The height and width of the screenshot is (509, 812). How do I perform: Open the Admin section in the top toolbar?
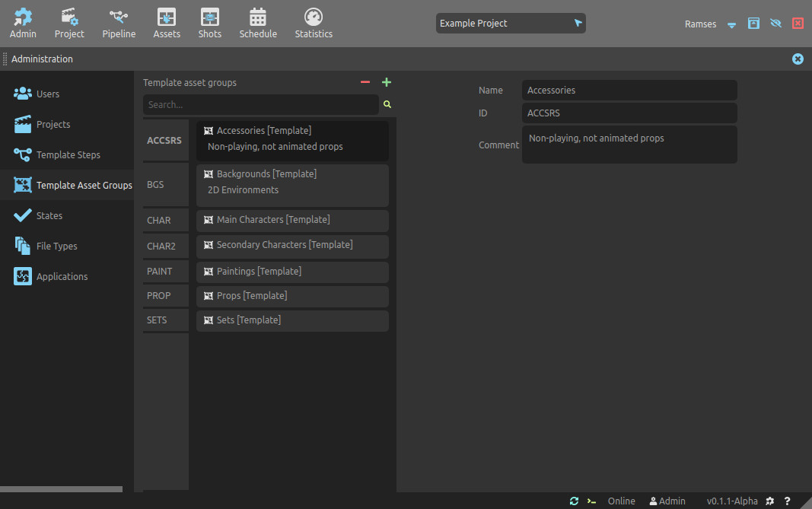pos(23,24)
